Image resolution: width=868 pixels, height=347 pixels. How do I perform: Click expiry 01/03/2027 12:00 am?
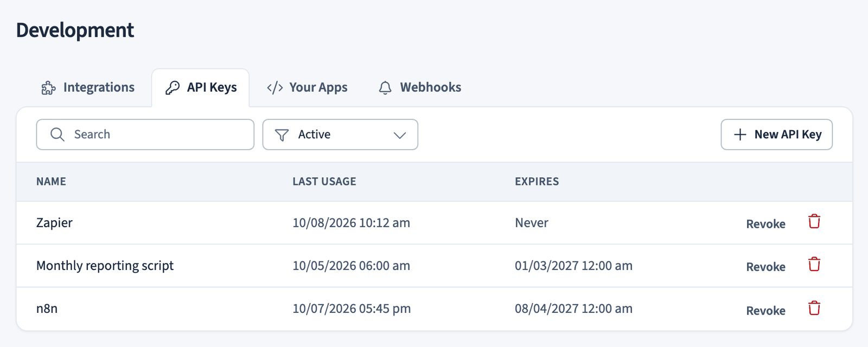573,266
